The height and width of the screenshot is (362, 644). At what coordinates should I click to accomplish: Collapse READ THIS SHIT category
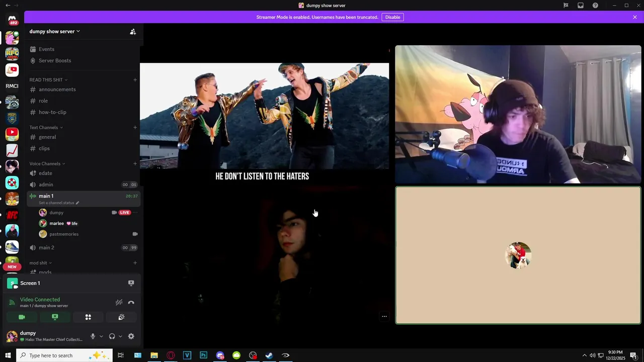tap(48, 80)
